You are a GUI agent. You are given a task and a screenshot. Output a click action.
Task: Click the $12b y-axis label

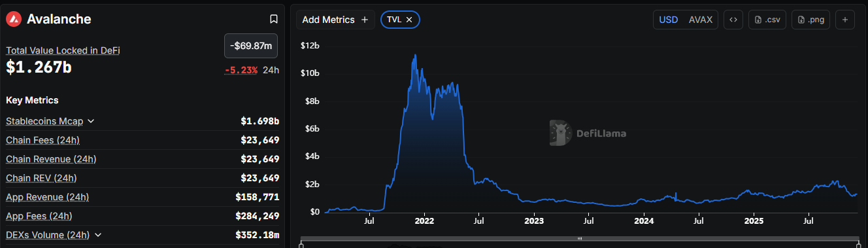click(x=310, y=46)
